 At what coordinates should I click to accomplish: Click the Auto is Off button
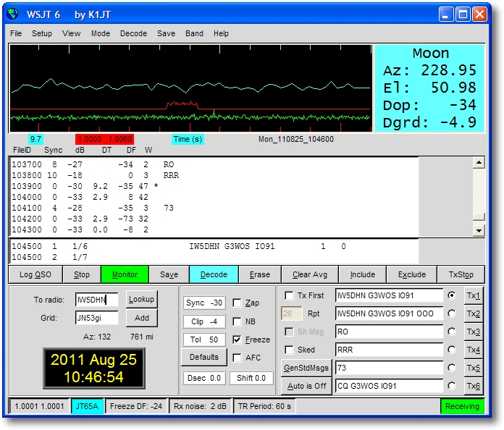[306, 386]
